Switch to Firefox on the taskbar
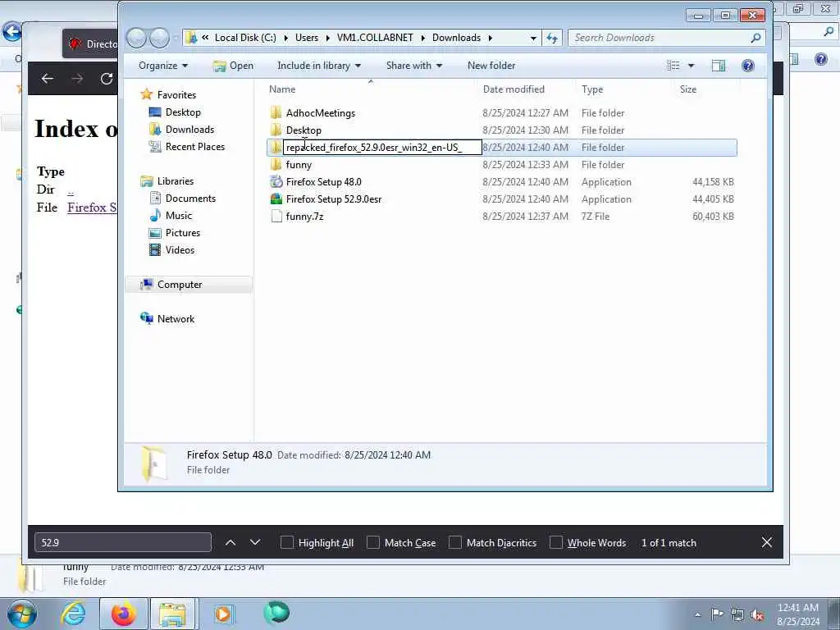 coord(123,614)
